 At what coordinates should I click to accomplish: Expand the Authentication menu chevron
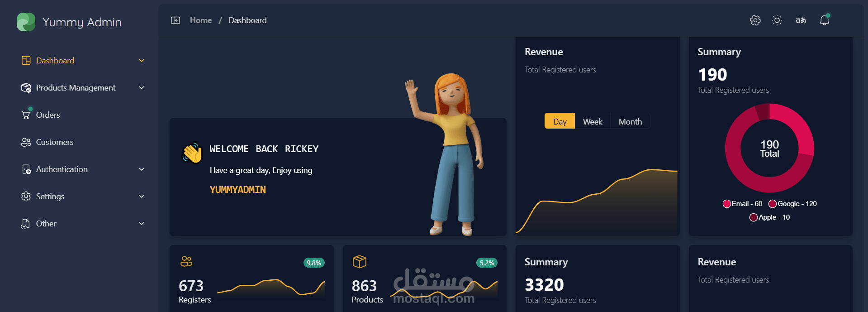point(142,169)
